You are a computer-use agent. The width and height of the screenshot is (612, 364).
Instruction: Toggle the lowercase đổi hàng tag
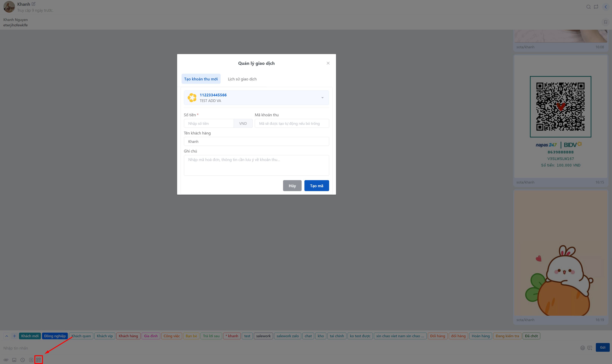tap(458, 336)
